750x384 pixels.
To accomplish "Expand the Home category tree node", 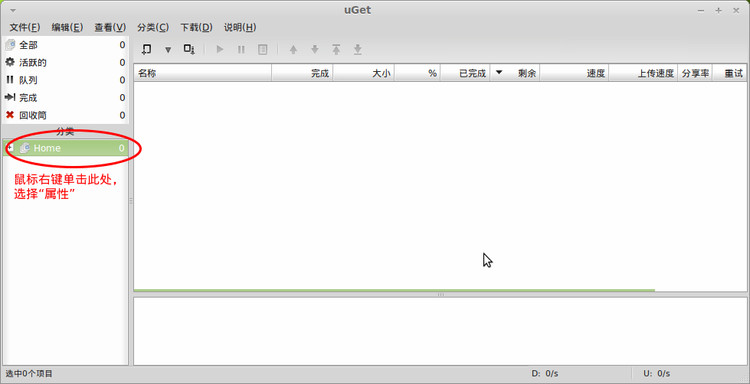I will point(10,148).
